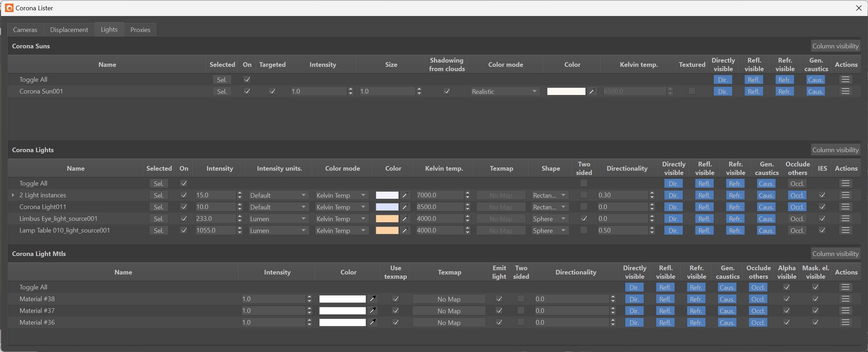Disable Corona Sun001 On checkbox
Viewport: 868px width, 352px height.
tap(247, 91)
